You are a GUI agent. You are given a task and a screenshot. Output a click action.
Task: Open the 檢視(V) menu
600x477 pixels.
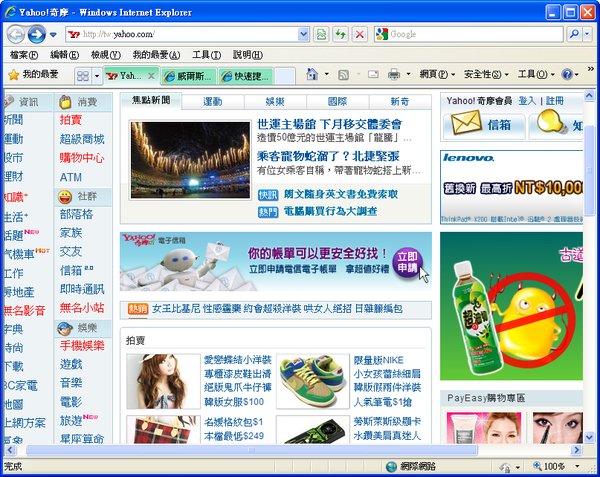click(106, 55)
